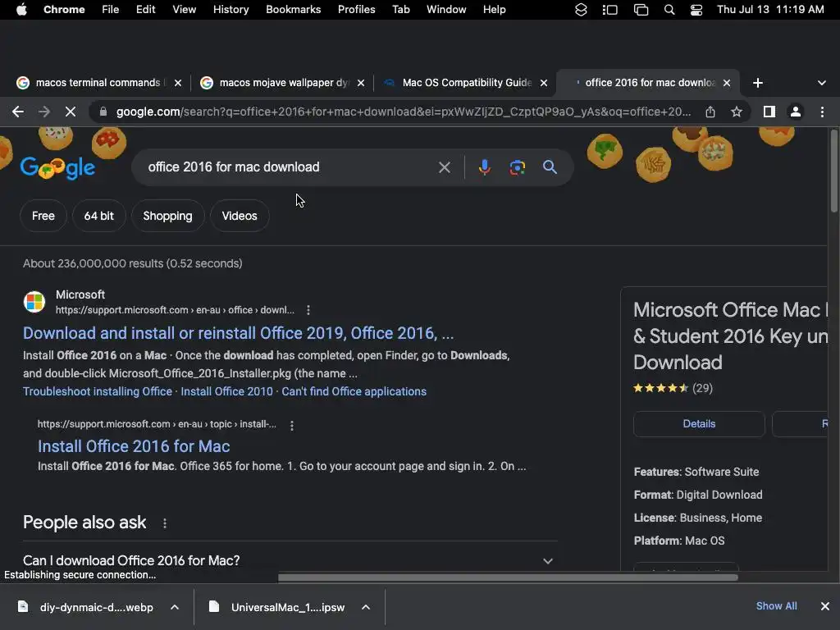Screen dimensions: 840x630
Task: Open Can't find Office applications link
Action: (354, 391)
